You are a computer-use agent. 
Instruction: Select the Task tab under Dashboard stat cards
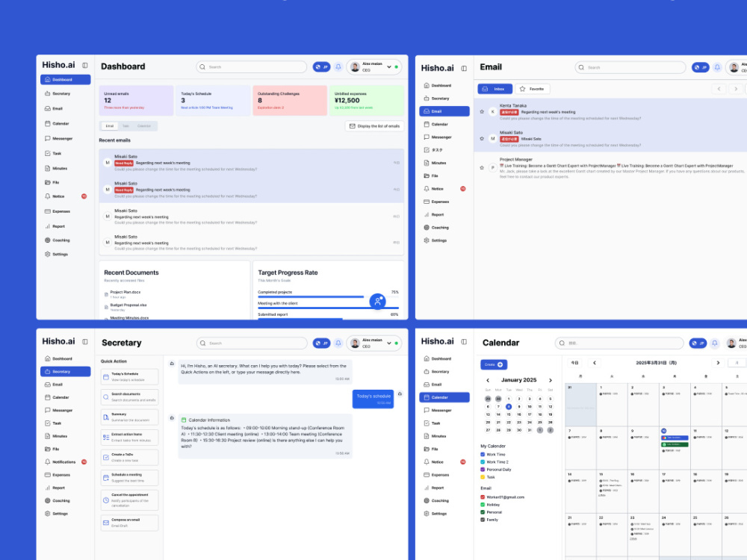(x=125, y=126)
